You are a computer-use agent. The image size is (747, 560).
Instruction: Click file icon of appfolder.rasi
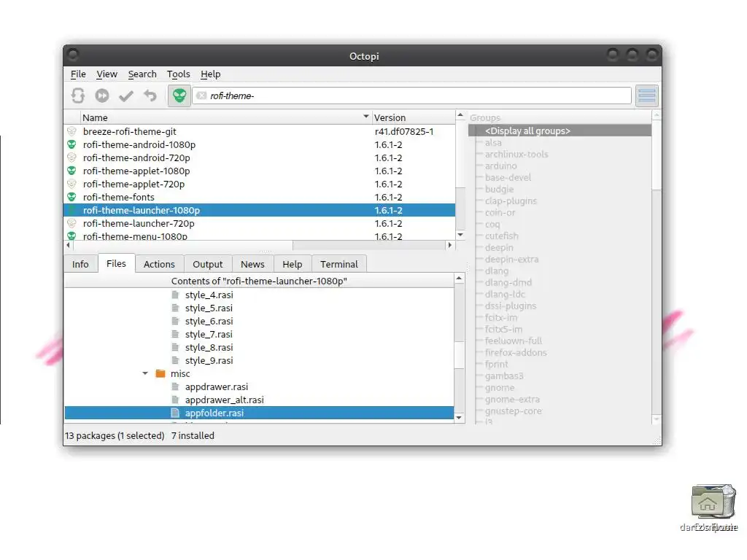tap(175, 413)
